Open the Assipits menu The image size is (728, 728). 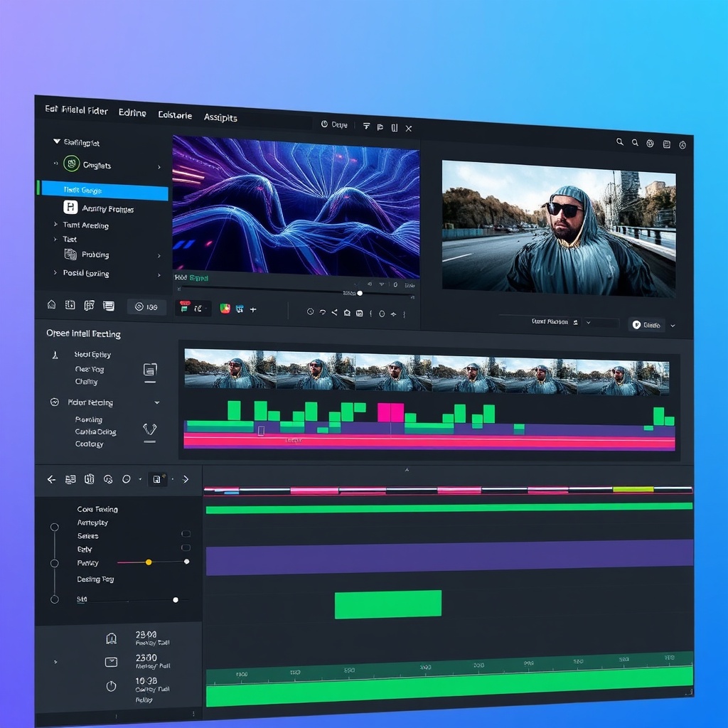coord(220,117)
